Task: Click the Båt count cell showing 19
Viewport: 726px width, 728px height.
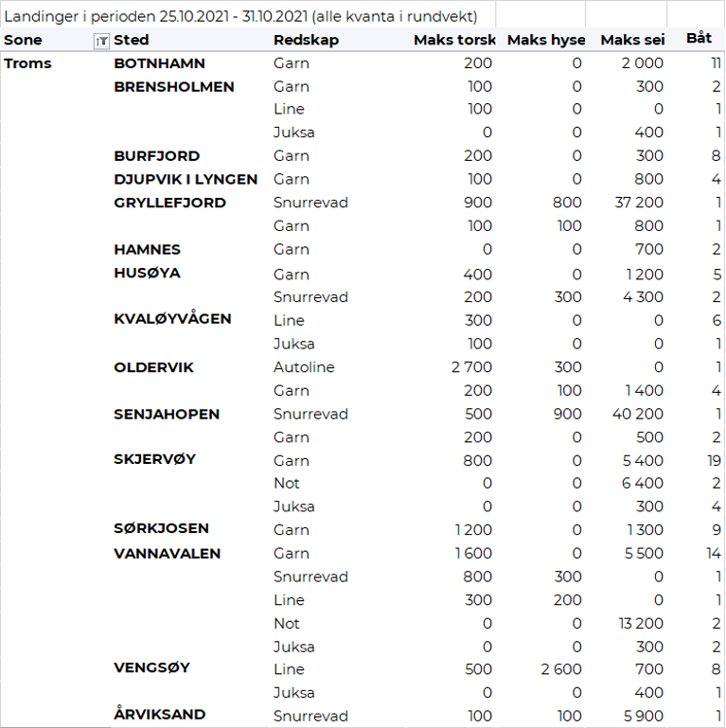Action: point(714,460)
